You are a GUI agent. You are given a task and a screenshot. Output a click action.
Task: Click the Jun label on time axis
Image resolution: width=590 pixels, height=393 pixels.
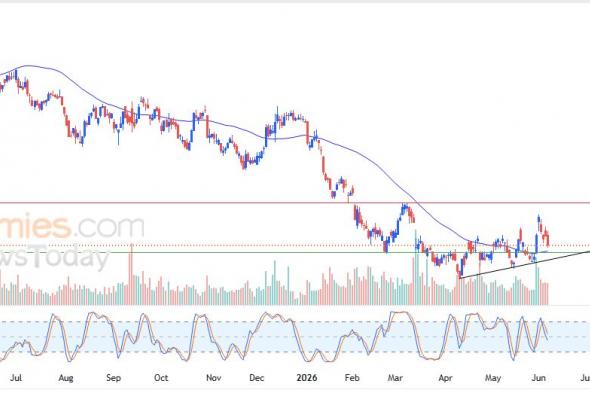click(538, 378)
